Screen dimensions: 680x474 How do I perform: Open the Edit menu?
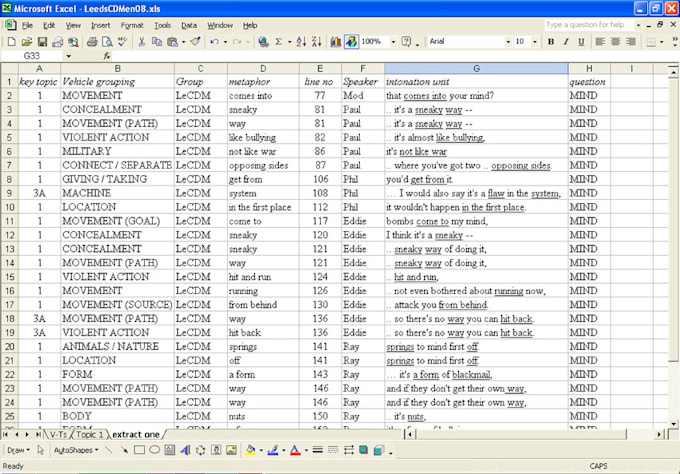[x=49, y=26]
